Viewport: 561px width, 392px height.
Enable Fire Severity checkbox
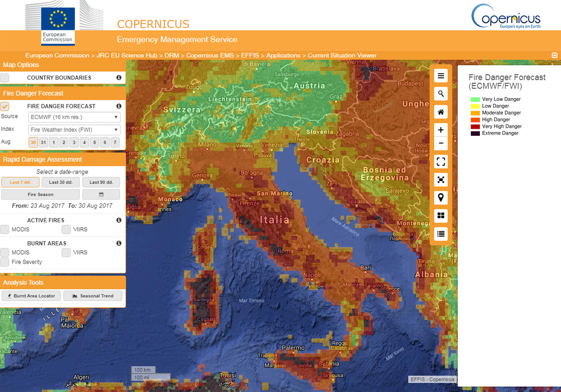(x=4, y=262)
